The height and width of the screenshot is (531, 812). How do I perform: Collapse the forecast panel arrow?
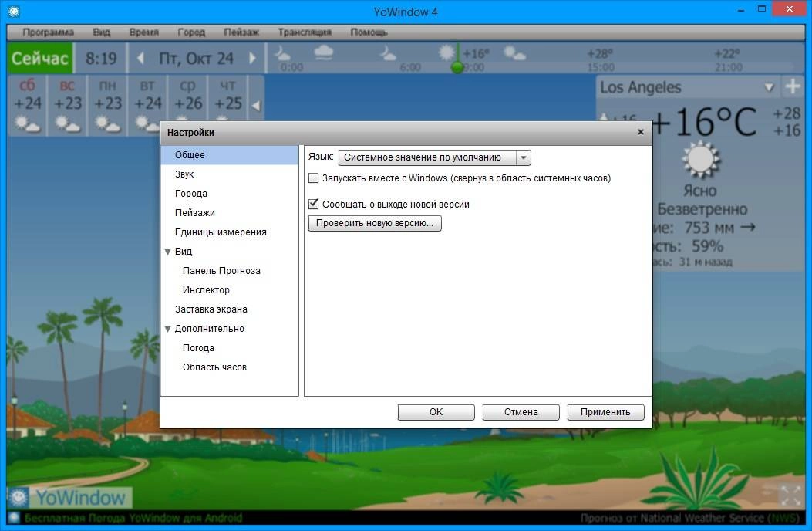256,106
